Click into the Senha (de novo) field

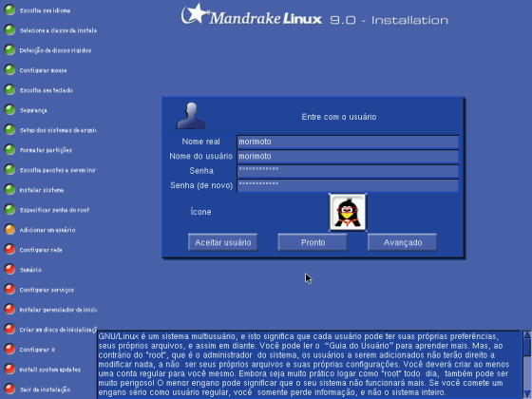(x=348, y=185)
